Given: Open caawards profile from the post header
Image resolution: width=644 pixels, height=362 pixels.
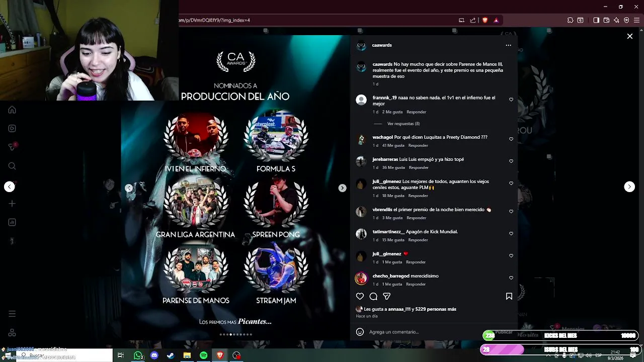Looking at the screenshot, I should point(382,45).
